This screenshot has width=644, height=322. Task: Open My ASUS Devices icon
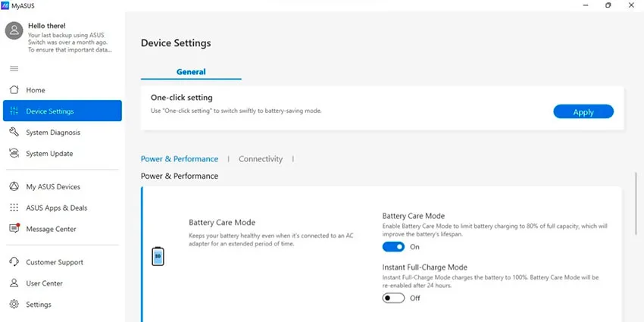click(x=14, y=186)
